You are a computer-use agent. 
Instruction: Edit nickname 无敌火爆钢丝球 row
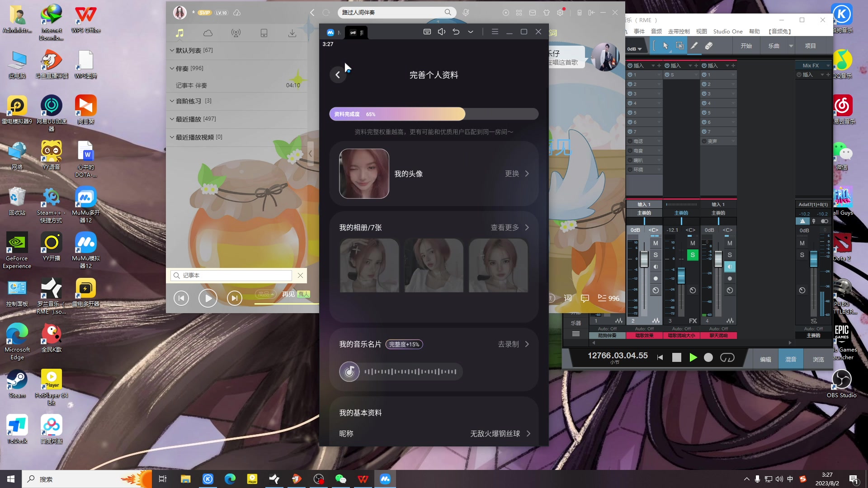(434, 433)
